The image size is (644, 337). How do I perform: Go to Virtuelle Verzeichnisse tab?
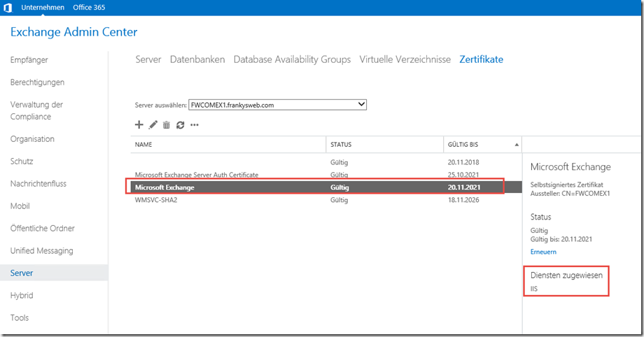(x=405, y=59)
